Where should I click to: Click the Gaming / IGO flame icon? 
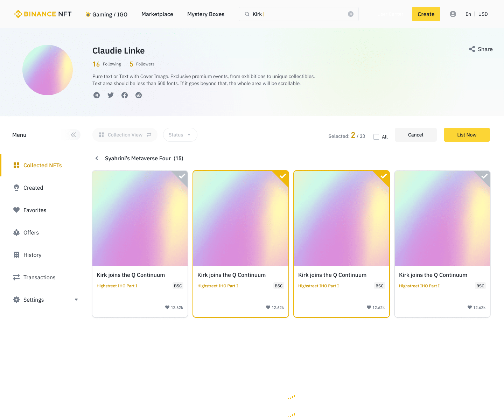pyautogui.click(x=88, y=14)
